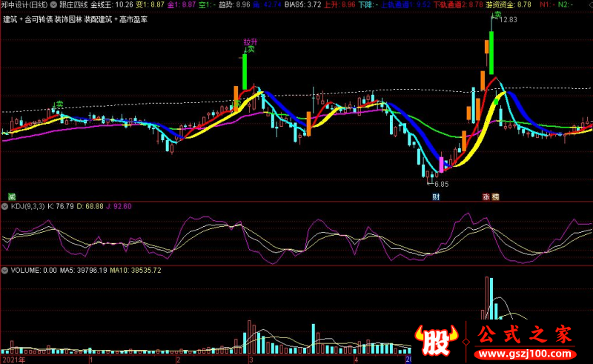This screenshot has height=364, width=593.
Task: Click the 卖 signal above 12.83 peak
Action: tap(497, 14)
